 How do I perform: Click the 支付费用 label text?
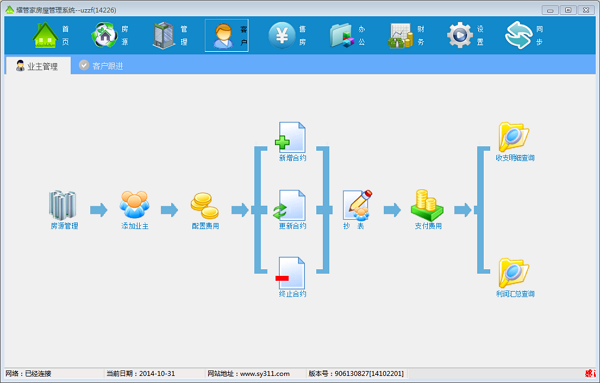pyautogui.click(x=428, y=226)
